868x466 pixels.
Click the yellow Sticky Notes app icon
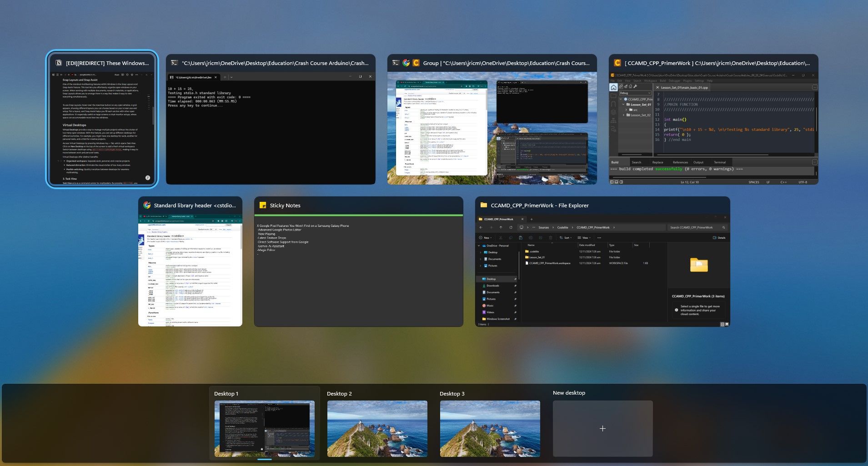263,205
